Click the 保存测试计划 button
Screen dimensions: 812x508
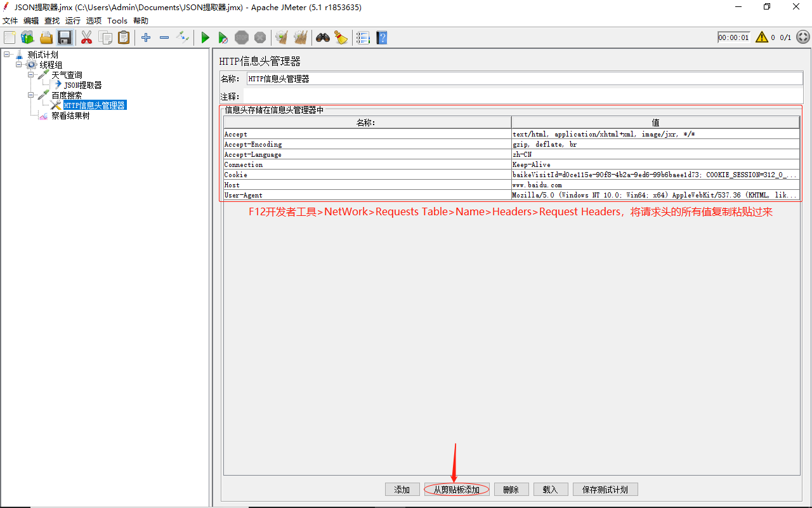tap(605, 490)
